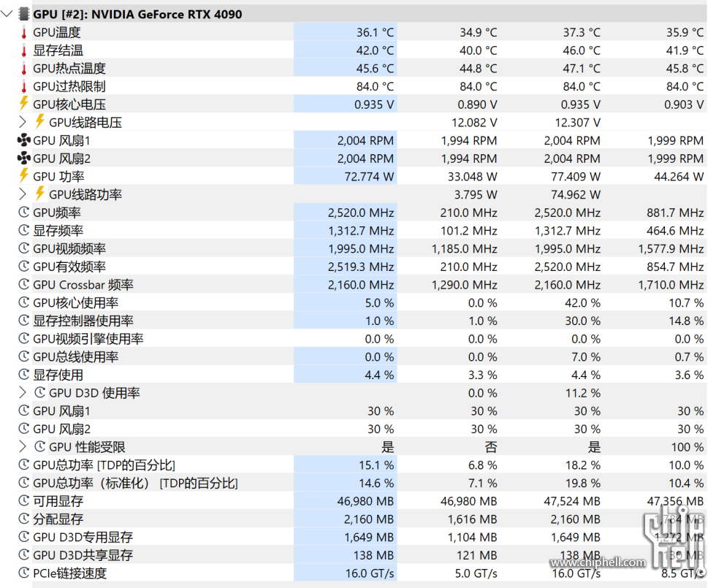Click the clock icon beside 显存使用
Image resolution: width=716 pixels, height=588 pixels.
click(23, 374)
